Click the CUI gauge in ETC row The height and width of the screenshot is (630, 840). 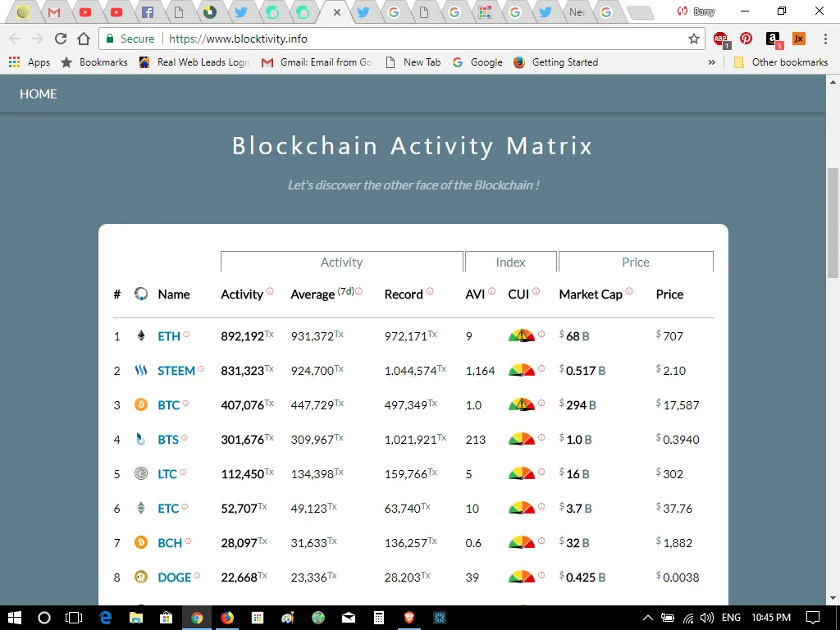521,508
